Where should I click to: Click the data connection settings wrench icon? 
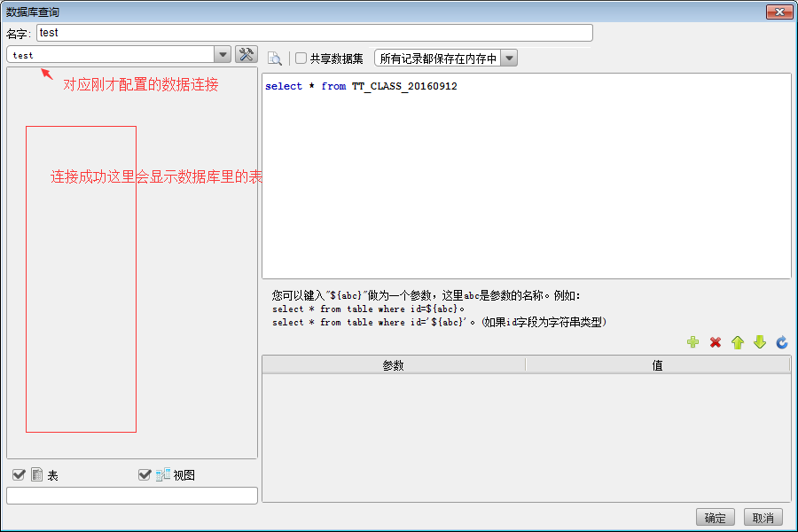point(246,55)
